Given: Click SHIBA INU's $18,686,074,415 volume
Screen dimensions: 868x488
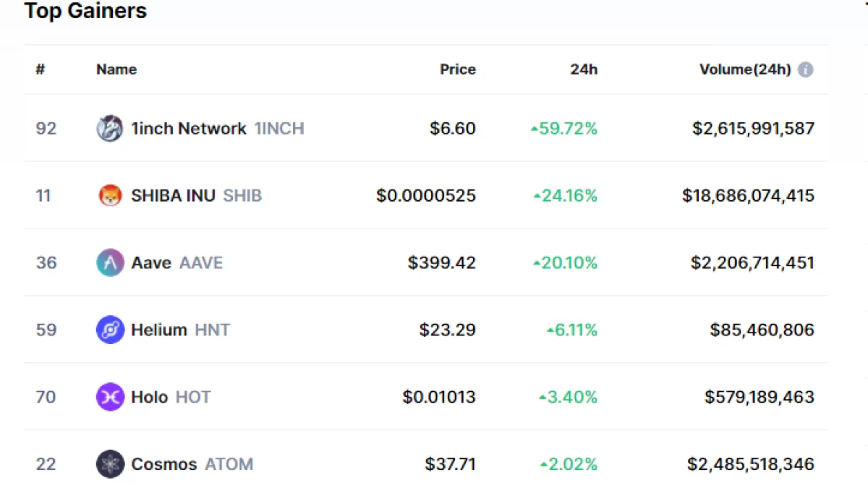Looking at the screenshot, I should click(x=748, y=195).
